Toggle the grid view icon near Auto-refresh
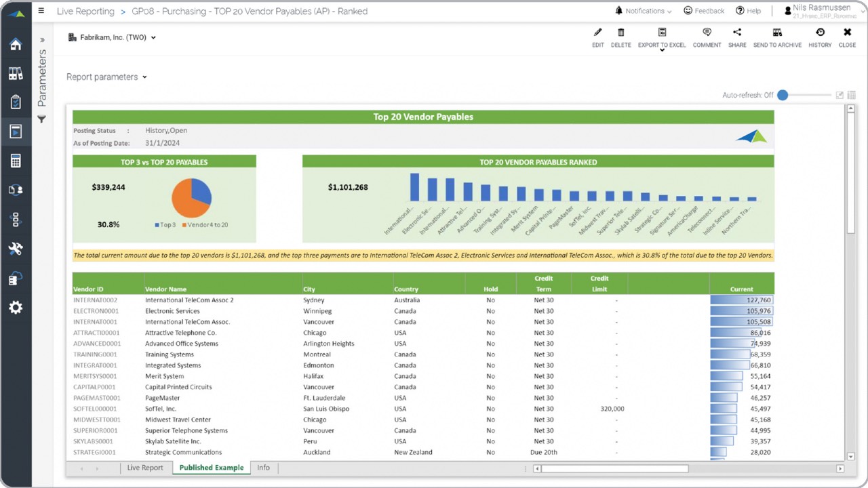 click(x=851, y=95)
